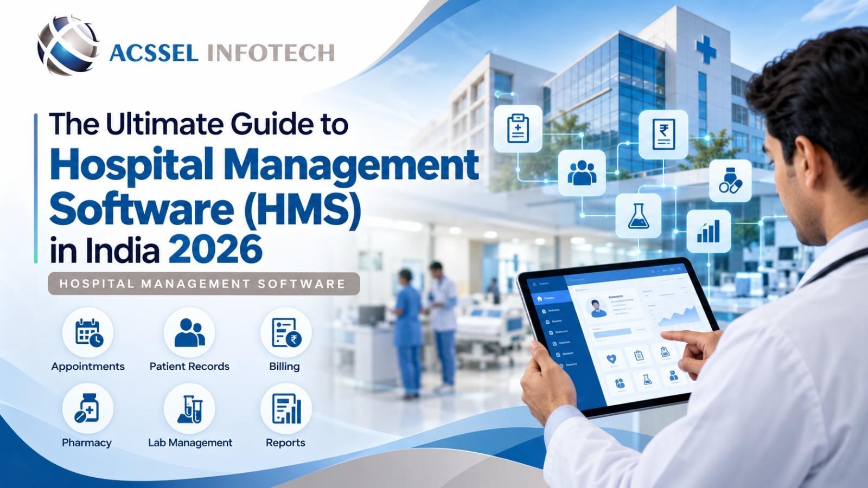Viewport: 868px width, 488px height.
Task: Click the Appointments calendar icon
Action: pos(88,332)
